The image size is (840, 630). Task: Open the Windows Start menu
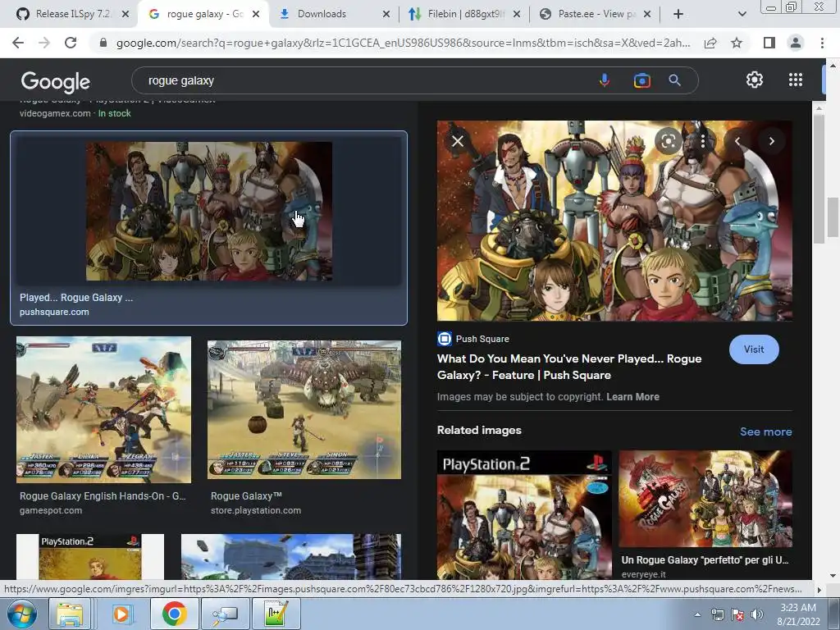point(22,614)
